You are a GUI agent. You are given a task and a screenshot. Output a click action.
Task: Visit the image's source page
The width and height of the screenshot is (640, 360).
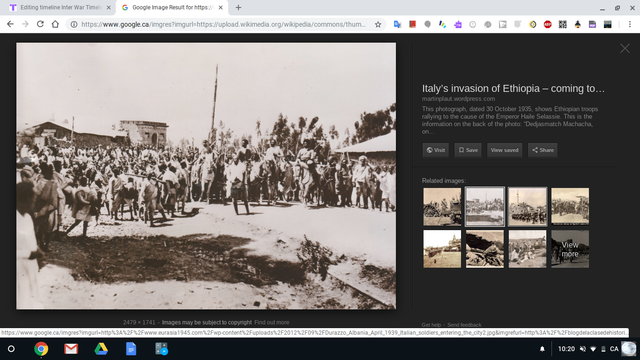click(436, 150)
